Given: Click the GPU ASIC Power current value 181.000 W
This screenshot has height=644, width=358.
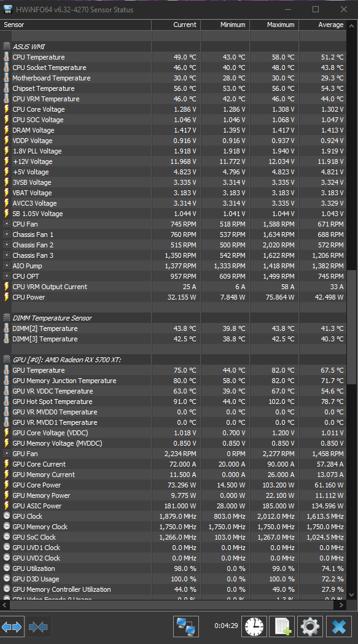Looking at the screenshot, I should coord(181,506).
